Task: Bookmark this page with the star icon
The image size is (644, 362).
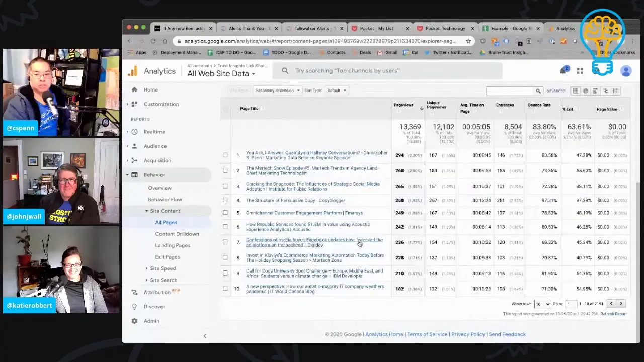Action: (468, 41)
